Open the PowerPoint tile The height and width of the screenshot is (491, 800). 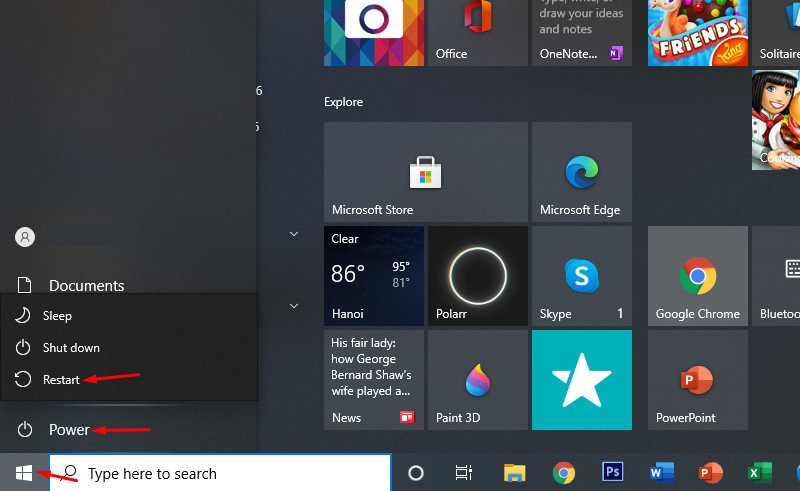point(697,380)
